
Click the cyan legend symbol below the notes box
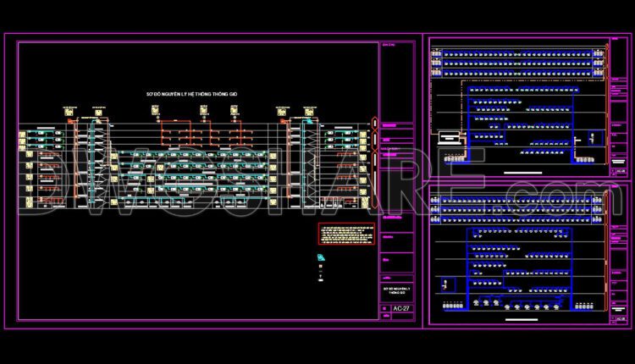click(x=321, y=257)
